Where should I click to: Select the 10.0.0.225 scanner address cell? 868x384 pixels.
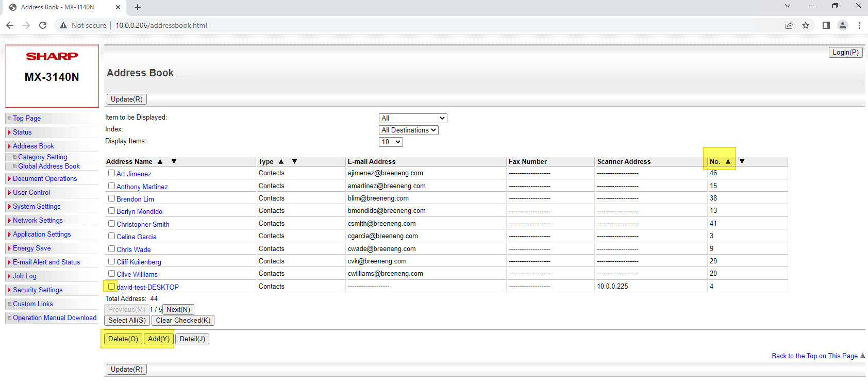point(651,286)
